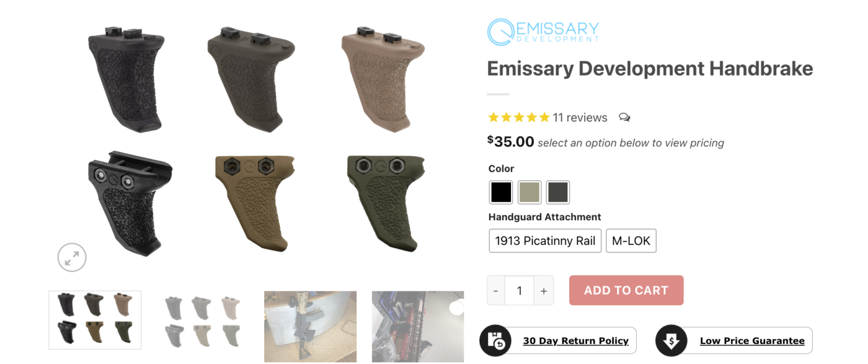Select the dark green color swatch

coord(558,192)
